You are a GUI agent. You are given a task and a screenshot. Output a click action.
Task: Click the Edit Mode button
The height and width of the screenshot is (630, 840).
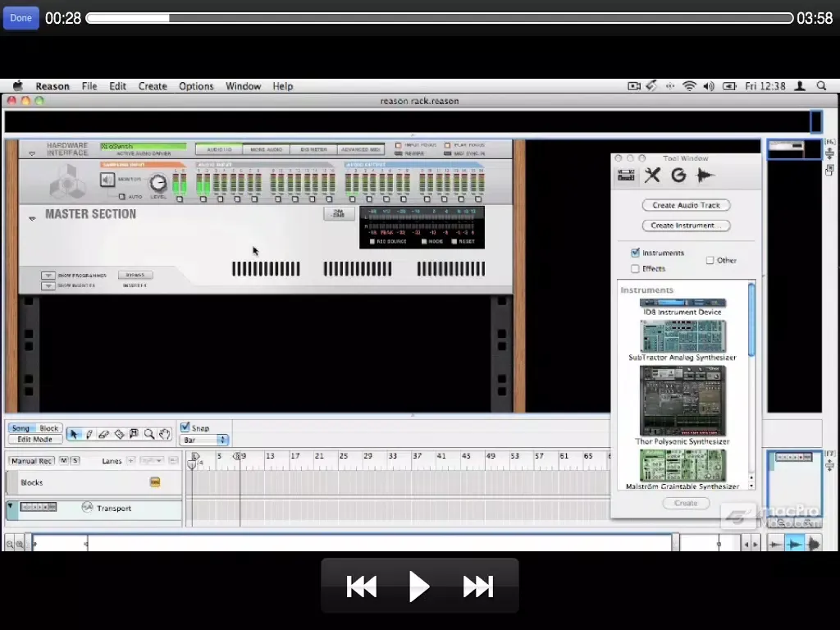coord(34,440)
